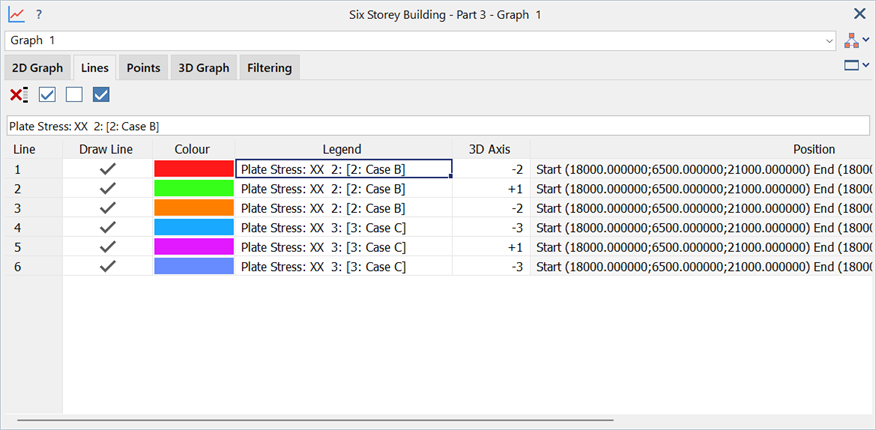Open the Filtering tab

click(x=270, y=68)
